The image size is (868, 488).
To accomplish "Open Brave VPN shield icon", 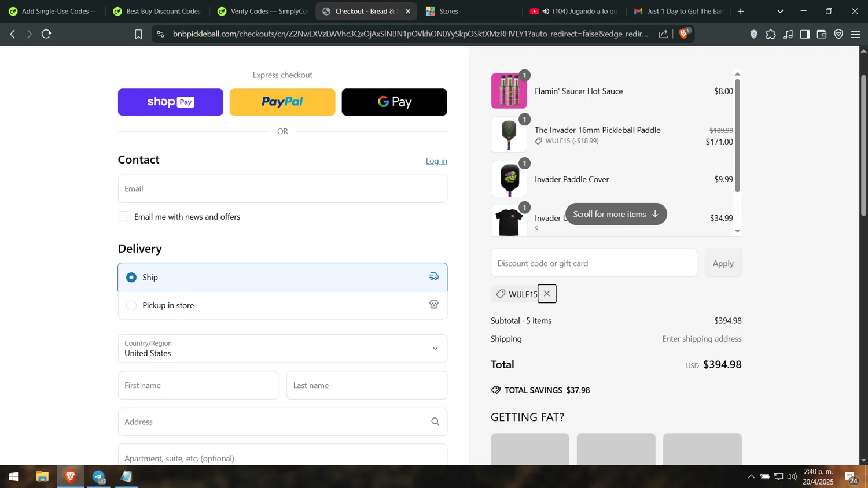I will [x=839, y=34].
